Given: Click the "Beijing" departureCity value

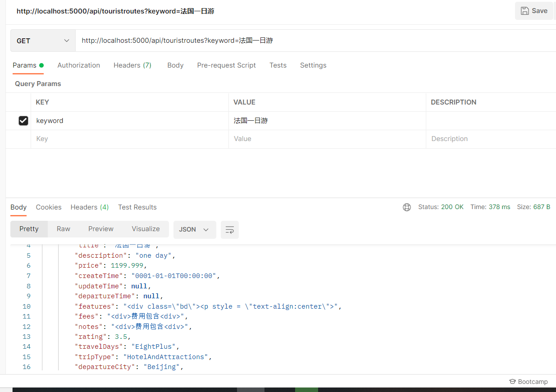Looking at the screenshot, I should click(162, 367).
